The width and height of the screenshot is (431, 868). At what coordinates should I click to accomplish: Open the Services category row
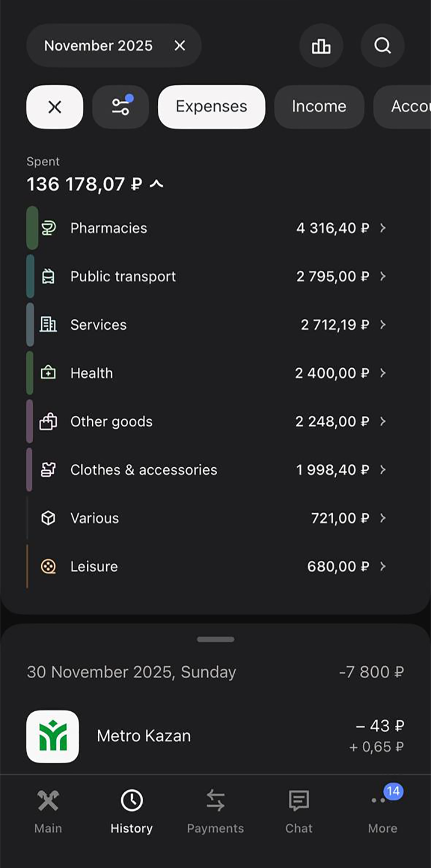point(210,325)
